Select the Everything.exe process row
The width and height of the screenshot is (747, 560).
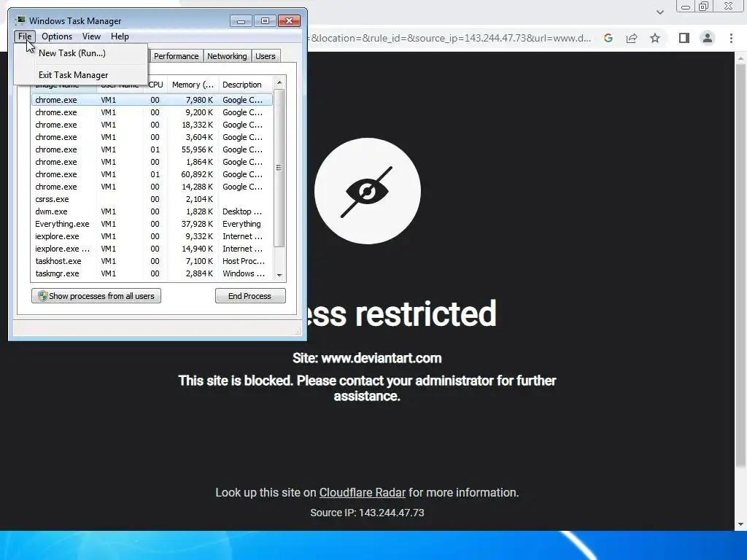[x=152, y=224]
